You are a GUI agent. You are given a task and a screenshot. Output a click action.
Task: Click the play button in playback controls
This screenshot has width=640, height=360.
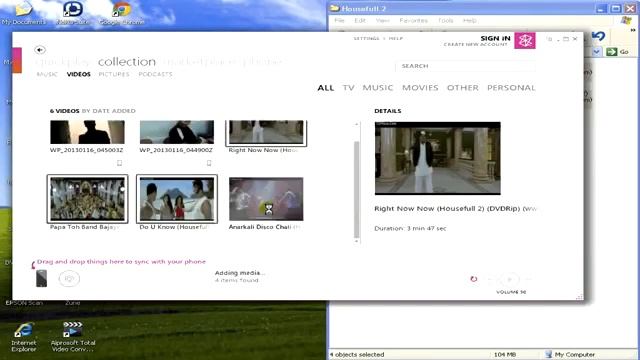509,279
